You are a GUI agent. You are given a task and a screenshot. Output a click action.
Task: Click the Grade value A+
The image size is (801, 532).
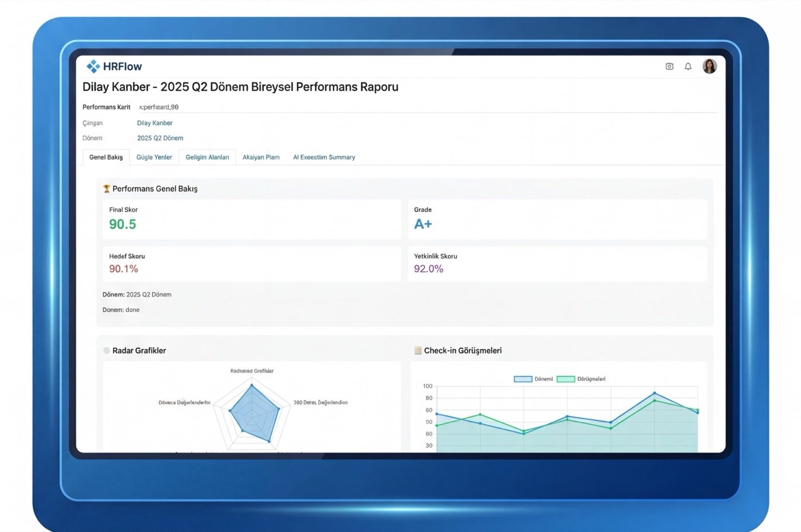click(x=423, y=224)
